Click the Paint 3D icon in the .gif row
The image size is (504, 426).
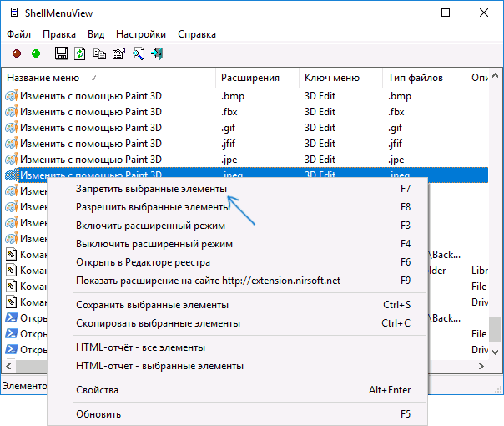pos(11,128)
